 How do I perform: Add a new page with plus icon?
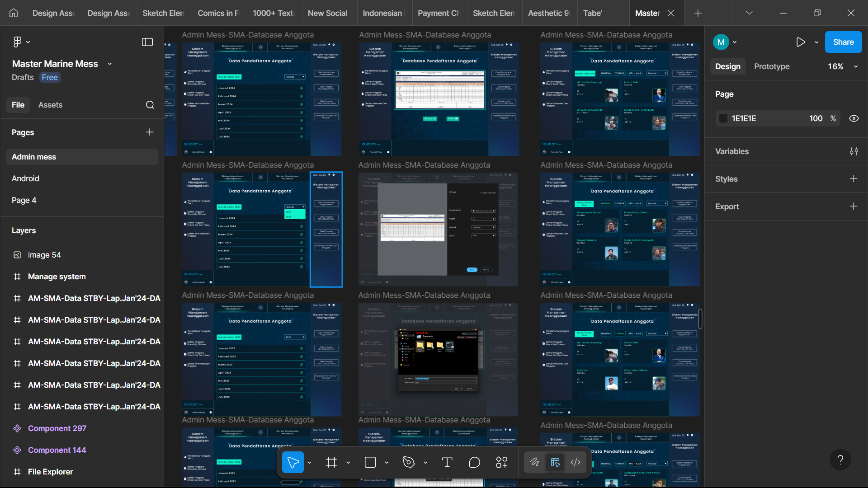coord(150,132)
